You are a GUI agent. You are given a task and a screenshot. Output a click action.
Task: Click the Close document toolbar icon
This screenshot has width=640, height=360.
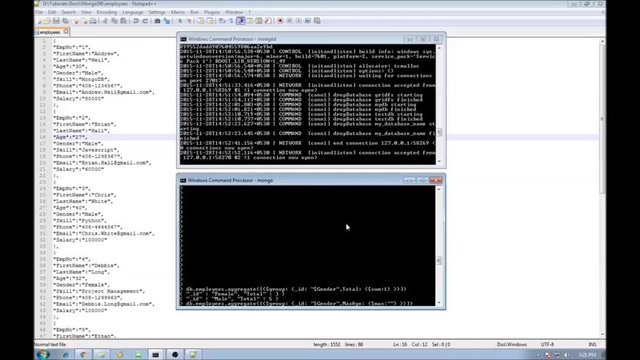(77, 21)
